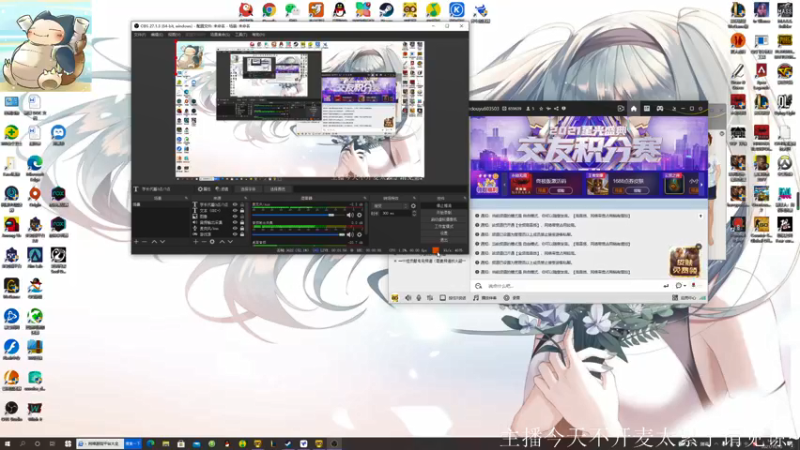The height and width of the screenshot is (450, 800).
Task: Open Scene Collection menu in OBS
Action: point(220,35)
